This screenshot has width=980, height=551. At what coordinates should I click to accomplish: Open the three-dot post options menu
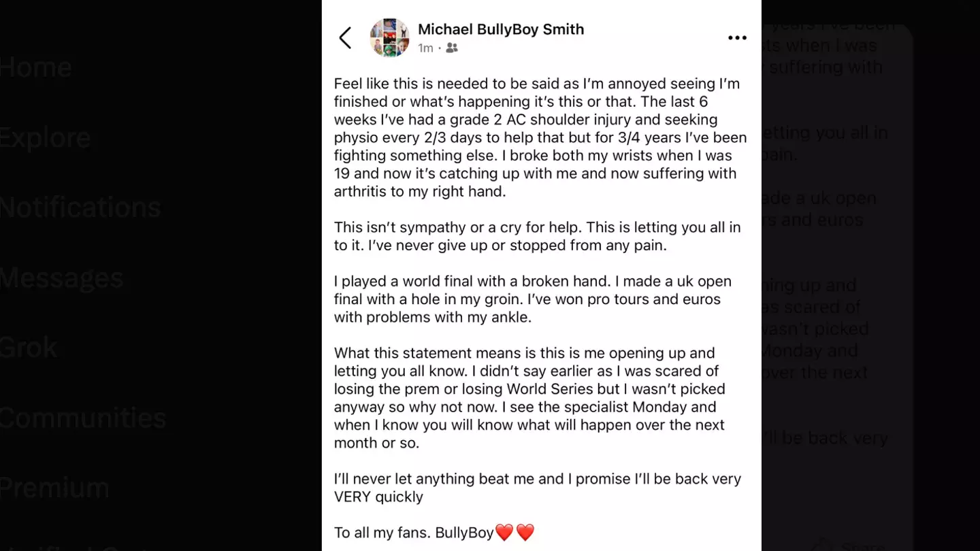pos(737,38)
